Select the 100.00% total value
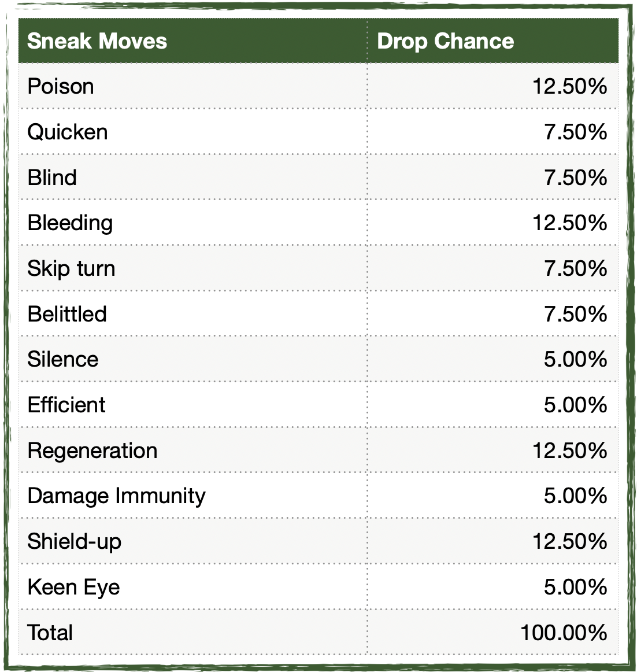637x672 pixels. 564,633
